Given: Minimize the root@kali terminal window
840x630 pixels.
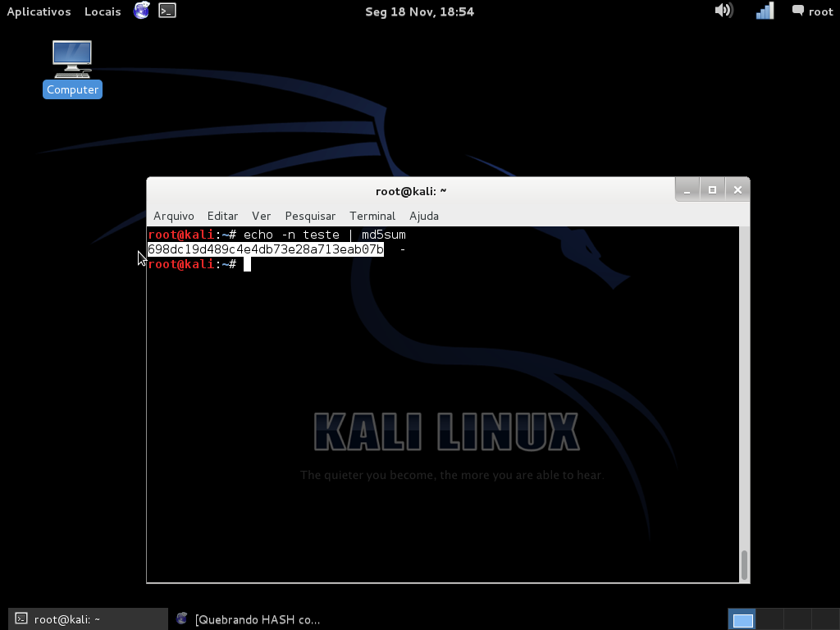Looking at the screenshot, I should pos(687,189).
